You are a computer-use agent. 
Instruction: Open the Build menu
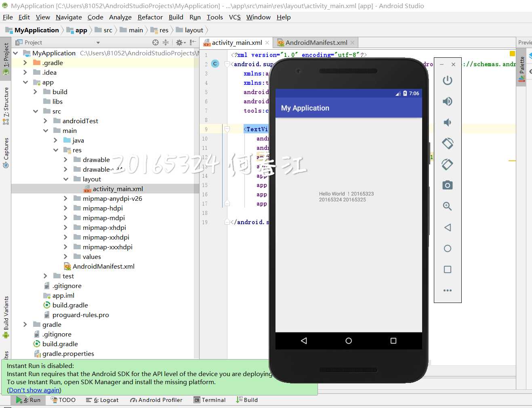pyautogui.click(x=176, y=17)
